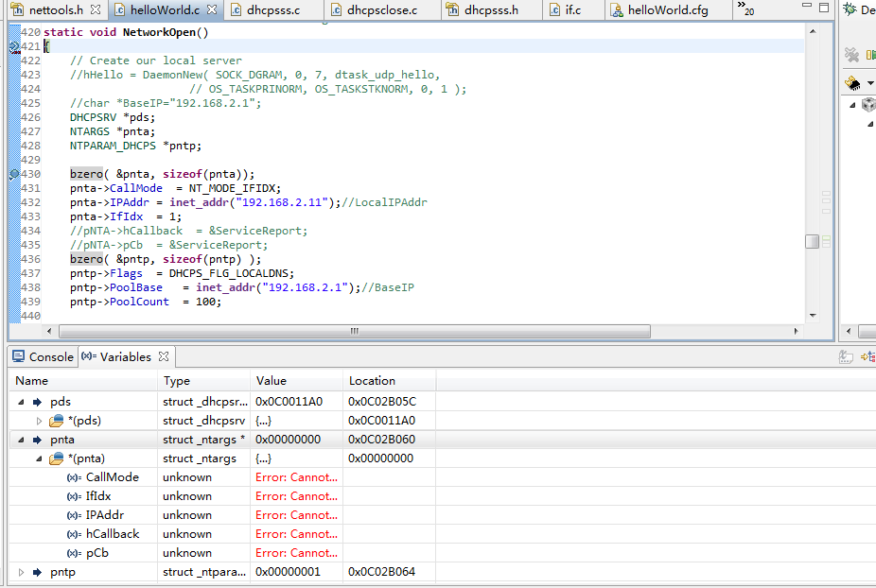Select the location 0x0C02B064 of pntp

click(381, 572)
